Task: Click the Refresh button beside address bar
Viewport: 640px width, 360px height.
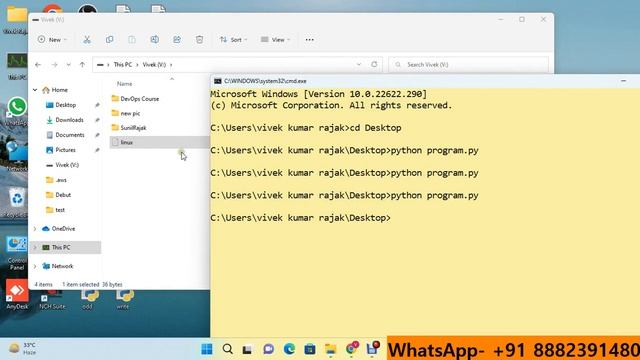Action: coord(374,64)
